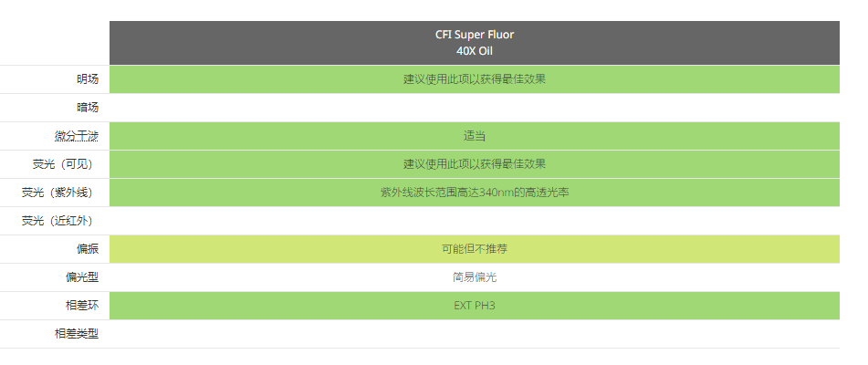Select the 微分干涉 row label
Viewport: 868px width, 365px height.
coord(77,136)
